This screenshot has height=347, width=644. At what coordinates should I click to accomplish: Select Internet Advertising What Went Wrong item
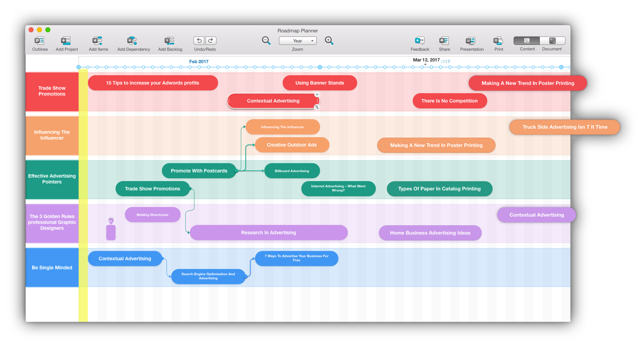(x=338, y=189)
